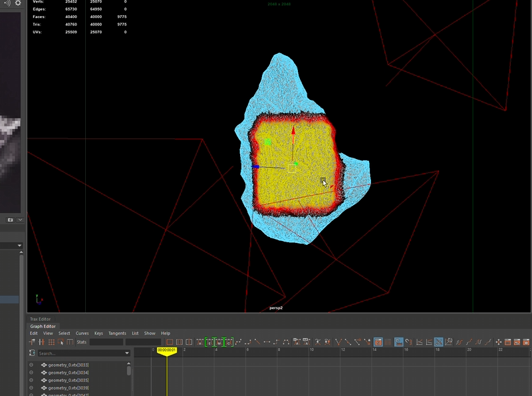Screen dimensions: 532x396
Task: Click Free Tangent Length icon
Action: [358, 342]
